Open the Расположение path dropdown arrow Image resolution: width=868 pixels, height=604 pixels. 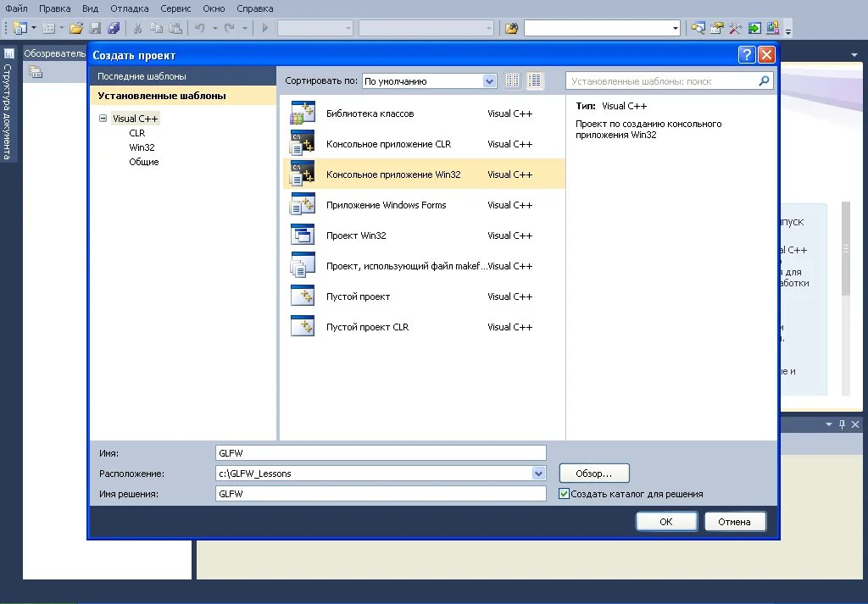pos(538,473)
